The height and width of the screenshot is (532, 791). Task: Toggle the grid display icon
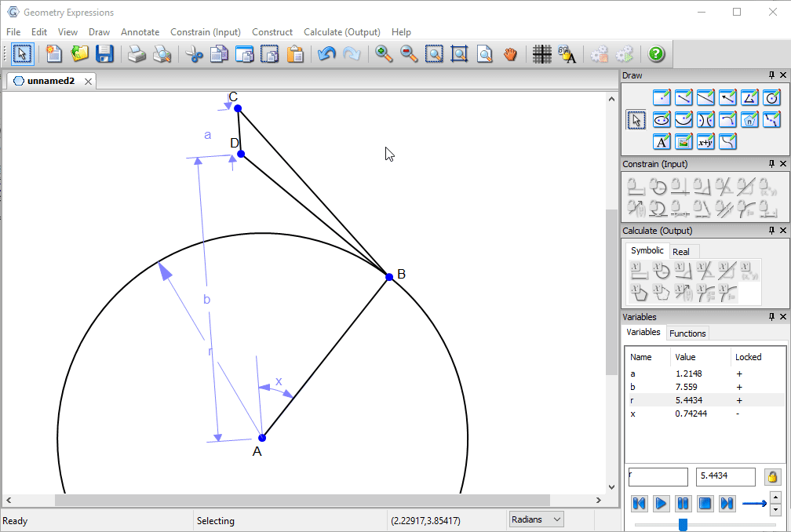(541, 54)
